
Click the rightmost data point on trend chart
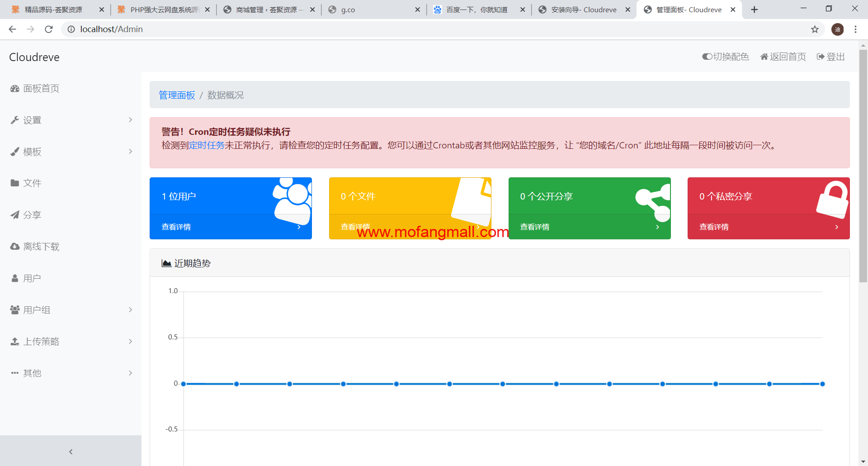point(822,384)
